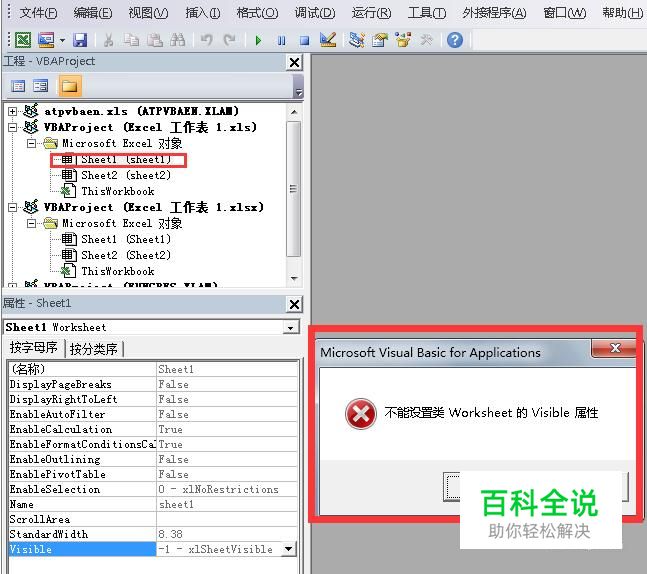Open the 插入(I) menu
Viewport: 647px width, 574px height.
(203, 13)
